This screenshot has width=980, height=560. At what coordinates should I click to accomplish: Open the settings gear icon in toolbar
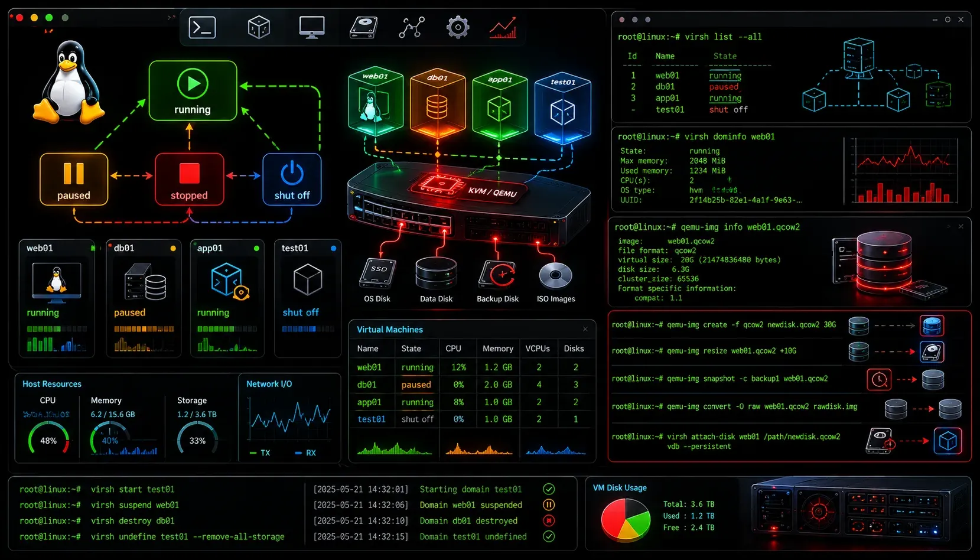[458, 27]
